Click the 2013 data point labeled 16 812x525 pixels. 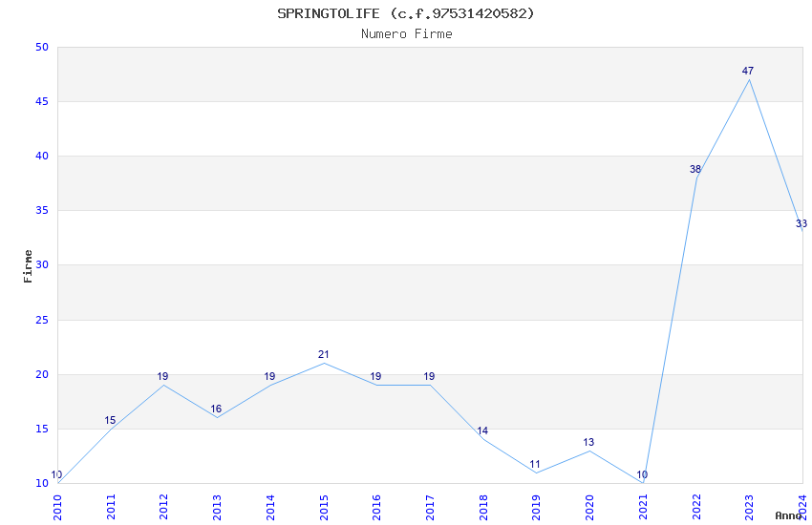tap(218, 417)
